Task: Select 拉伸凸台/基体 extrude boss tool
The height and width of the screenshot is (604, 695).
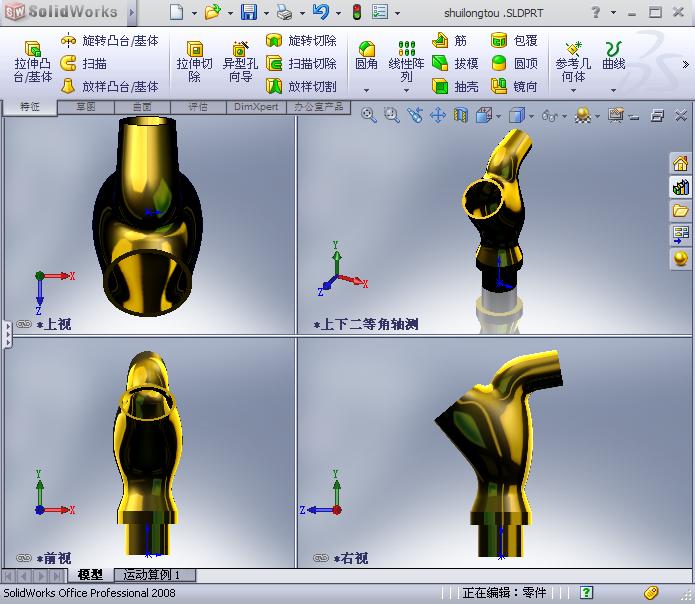Action: point(33,62)
